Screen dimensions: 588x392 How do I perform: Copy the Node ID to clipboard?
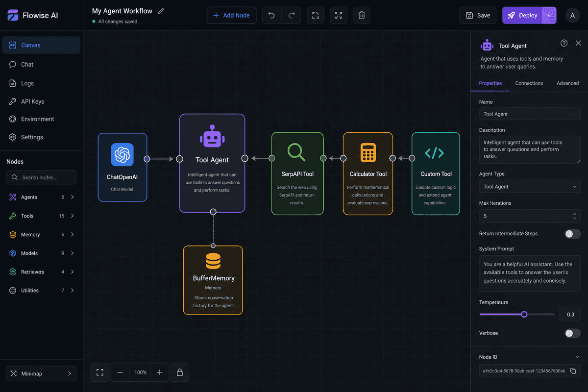[573, 371]
